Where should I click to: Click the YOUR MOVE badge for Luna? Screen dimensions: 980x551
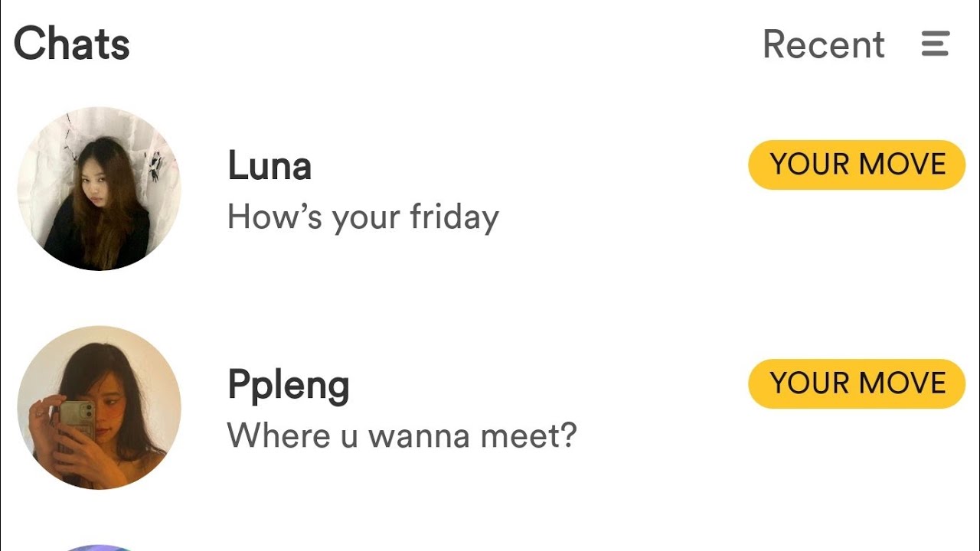(857, 165)
